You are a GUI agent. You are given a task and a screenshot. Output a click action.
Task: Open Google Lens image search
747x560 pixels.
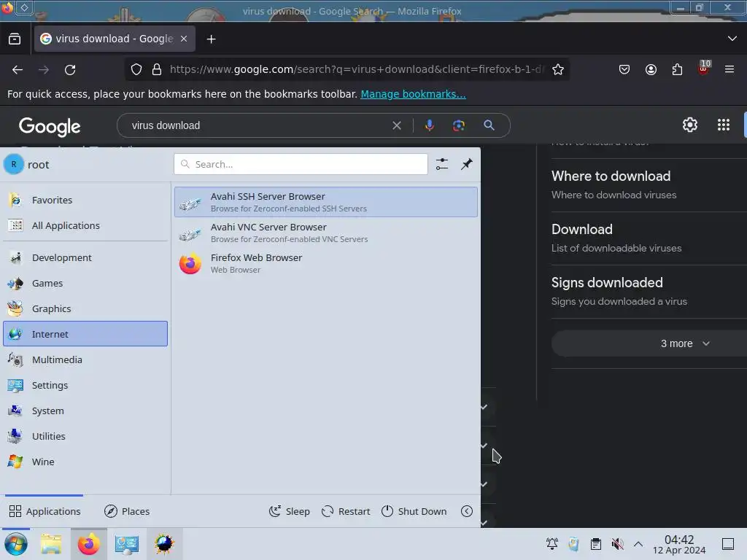click(x=458, y=125)
